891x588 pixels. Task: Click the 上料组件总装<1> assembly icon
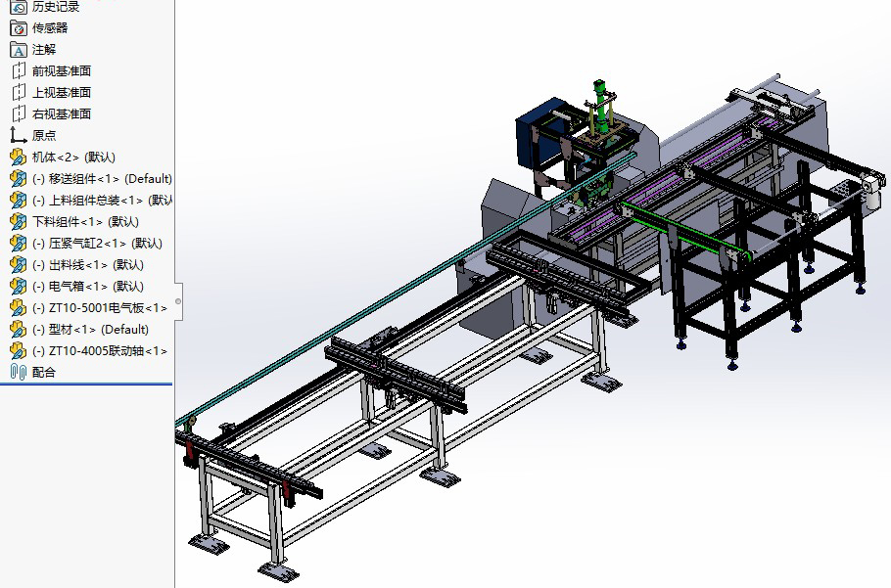pos(19,201)
